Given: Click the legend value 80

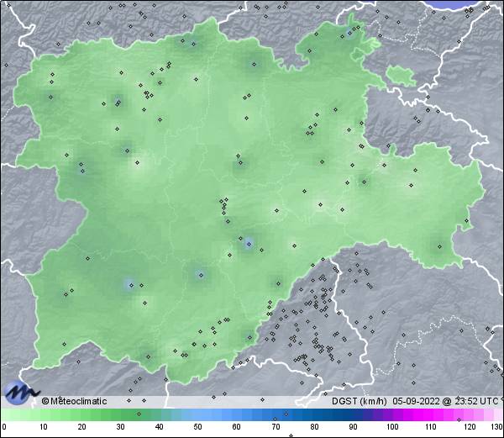Looking at the screenshot, I should click(x=315, y=427).
